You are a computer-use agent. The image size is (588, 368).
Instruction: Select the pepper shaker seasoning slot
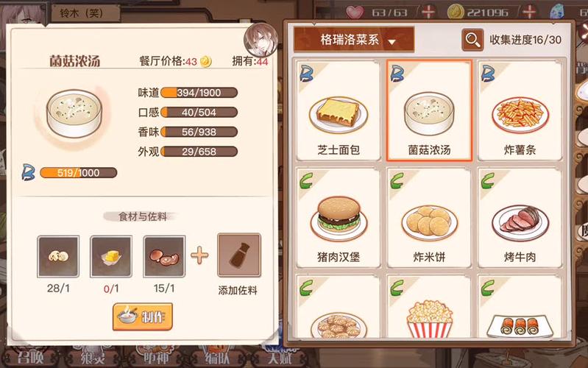239,255
